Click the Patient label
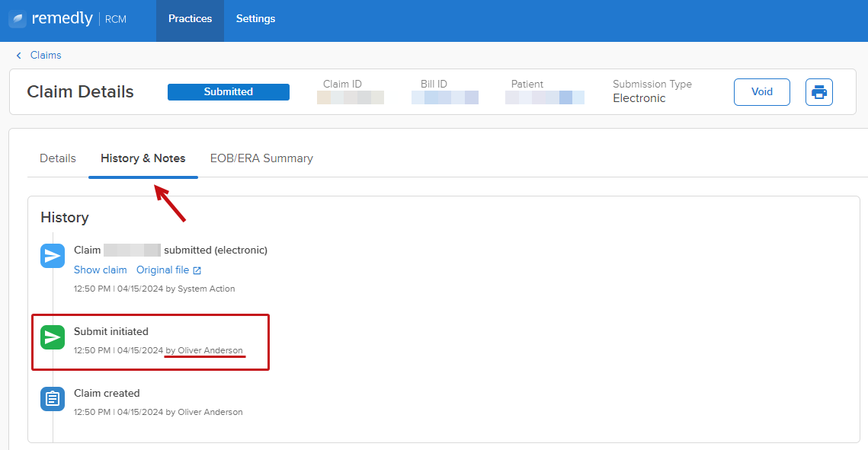Viewport: 868px width, 450px height. point(527,84)
